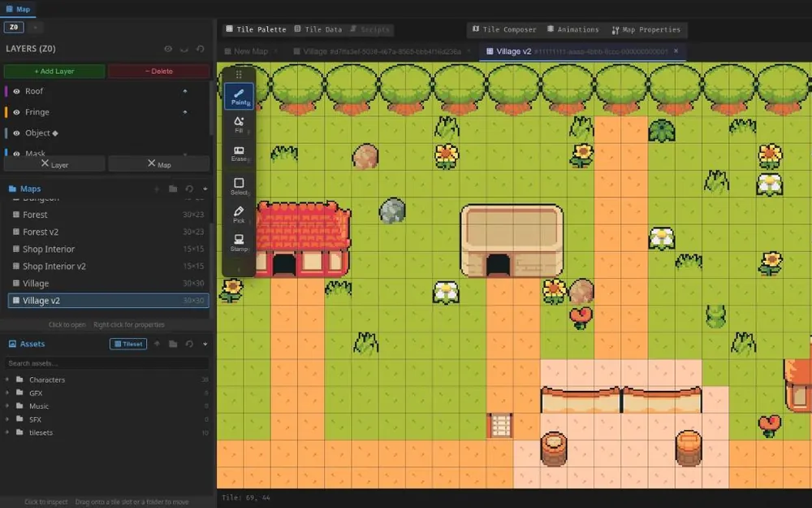
Task: Activate the Select rectangle tool
Action: point(239,187)
